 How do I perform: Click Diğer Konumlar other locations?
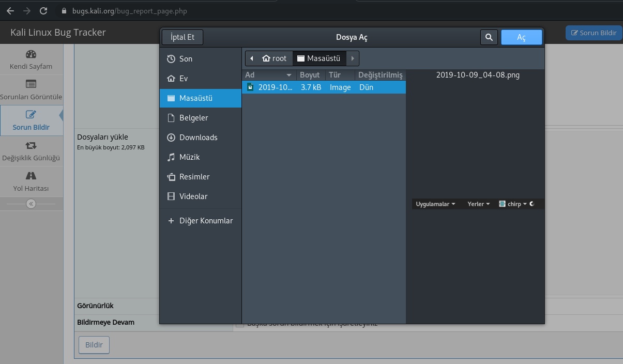(206, 221)
